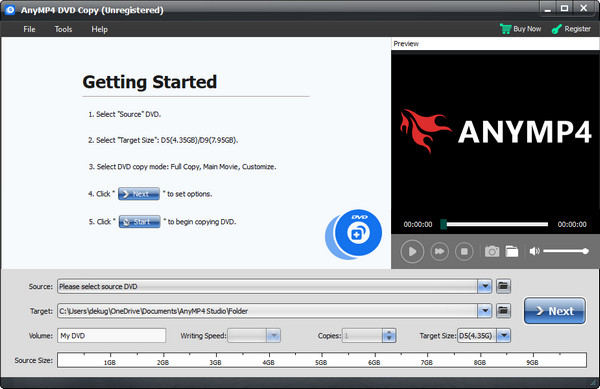
Task: Take a snapshot with camera icon
Action: [x=492, y=251]
